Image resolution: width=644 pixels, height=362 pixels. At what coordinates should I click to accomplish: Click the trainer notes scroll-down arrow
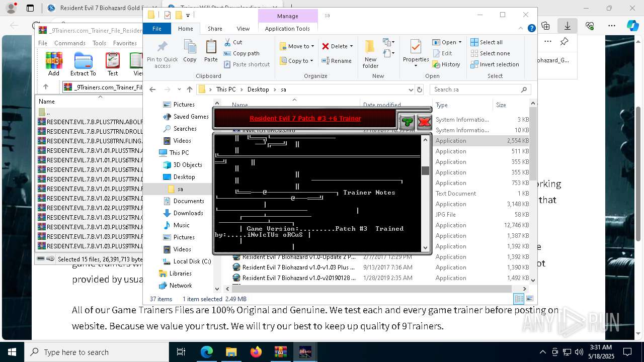point(426,247)
